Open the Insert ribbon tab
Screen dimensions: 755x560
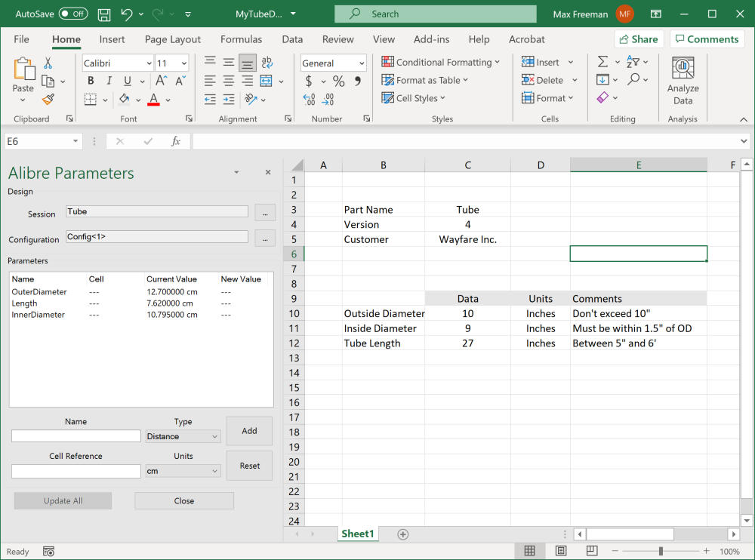[x=112, y=39]
